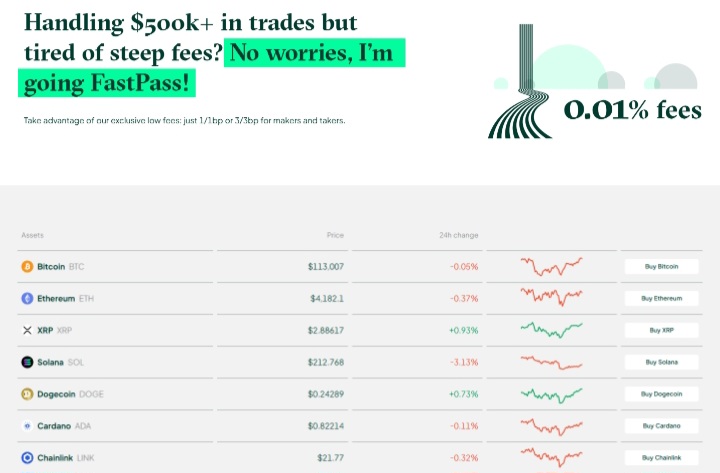Click the FastPass striped road illustration
Viewport: 720px width, 473px height.
(520, 81)
